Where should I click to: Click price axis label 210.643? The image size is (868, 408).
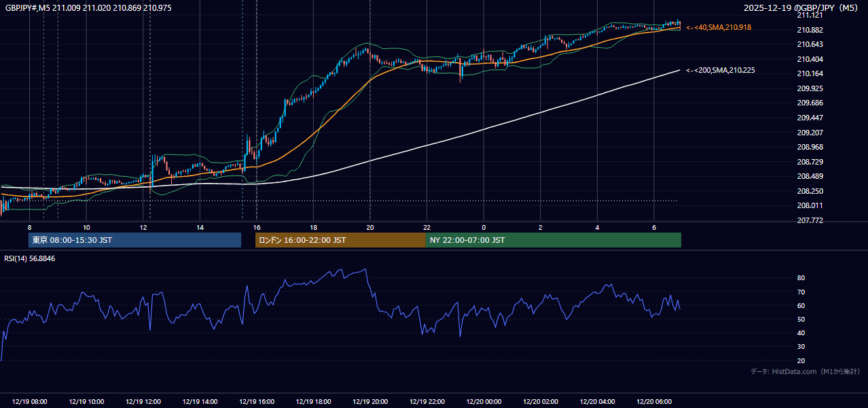810,45
